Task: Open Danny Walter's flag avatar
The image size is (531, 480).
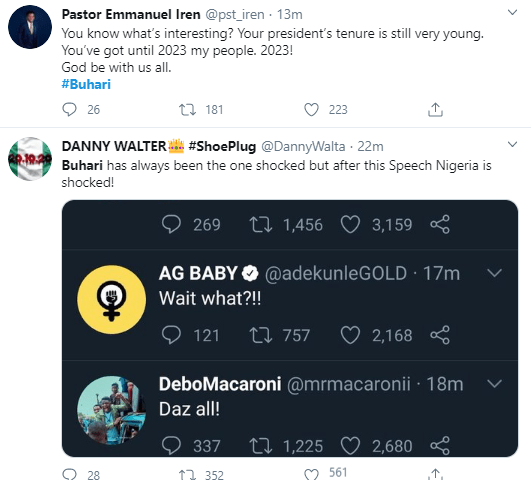Action: (30, 159)
